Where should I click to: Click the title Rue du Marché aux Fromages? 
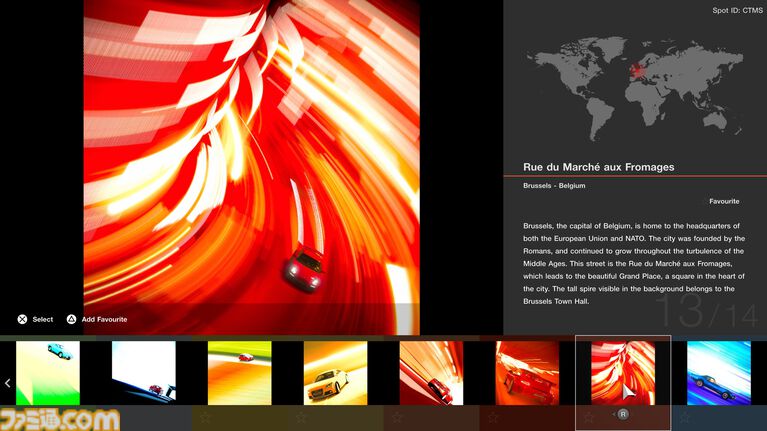click(x=599, y=167)
